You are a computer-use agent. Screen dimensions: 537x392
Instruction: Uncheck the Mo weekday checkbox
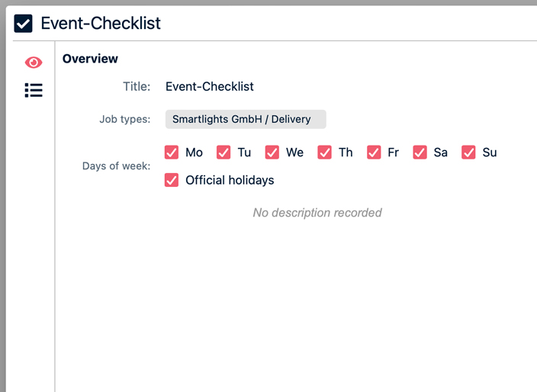click(172, 153)
